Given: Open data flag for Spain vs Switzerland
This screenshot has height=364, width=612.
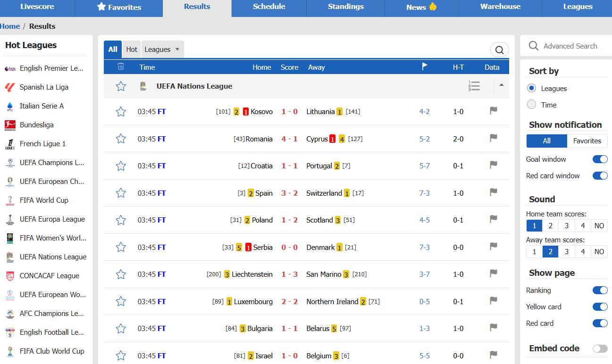Looking at the screenshot, I should click(494, 192).
